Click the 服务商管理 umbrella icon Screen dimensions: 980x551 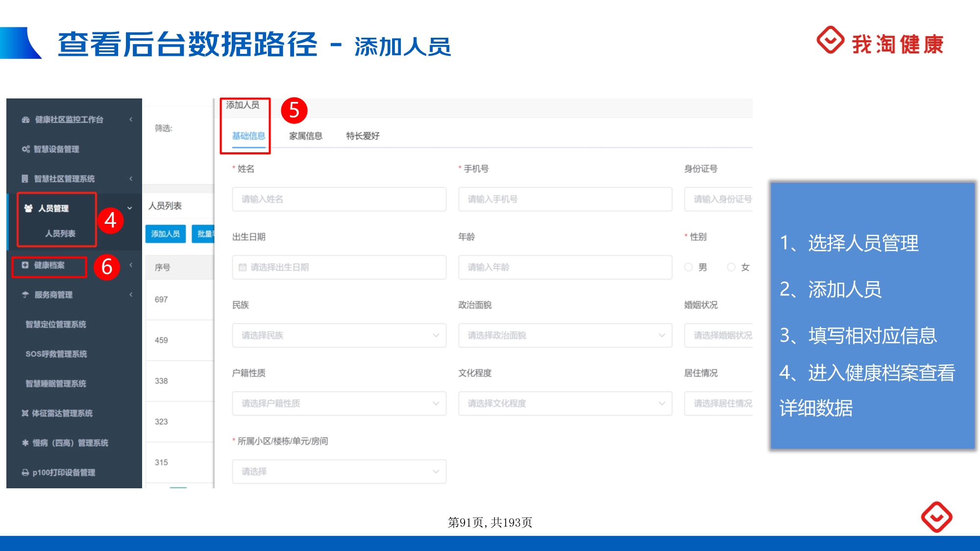pyautogui.click(x=25, y=295)
